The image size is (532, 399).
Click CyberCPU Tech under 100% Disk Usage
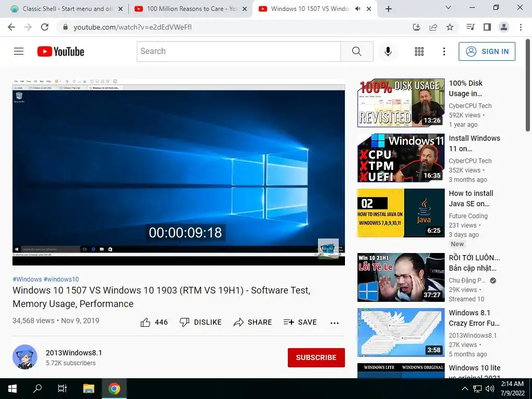pyautogui.click(x=470, y=106)
